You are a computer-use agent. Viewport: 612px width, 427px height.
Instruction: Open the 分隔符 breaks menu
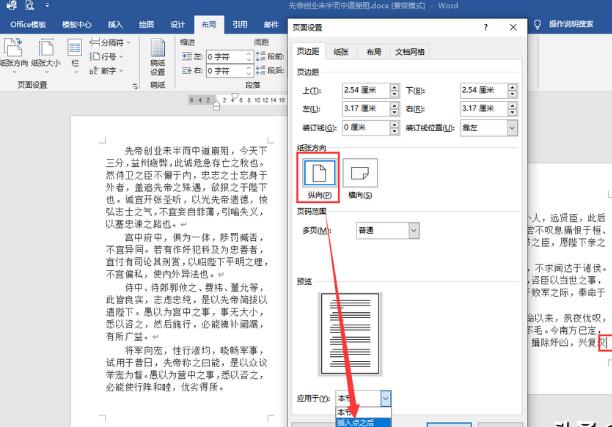(112, 44)
